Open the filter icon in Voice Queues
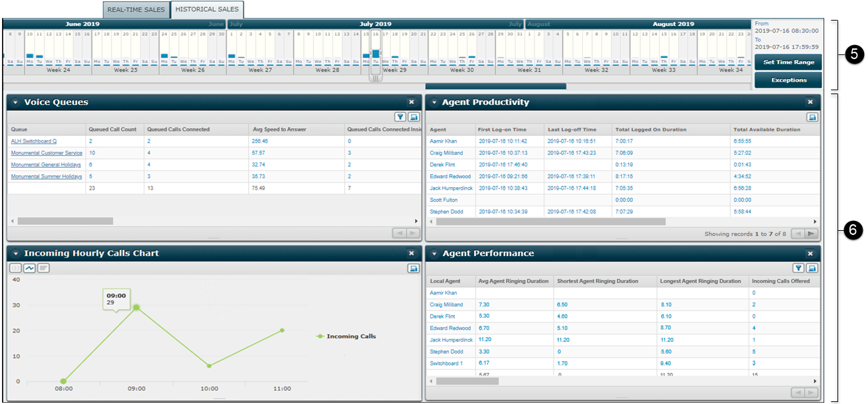The width and height of the screenshot is (868, 404). 400,117
